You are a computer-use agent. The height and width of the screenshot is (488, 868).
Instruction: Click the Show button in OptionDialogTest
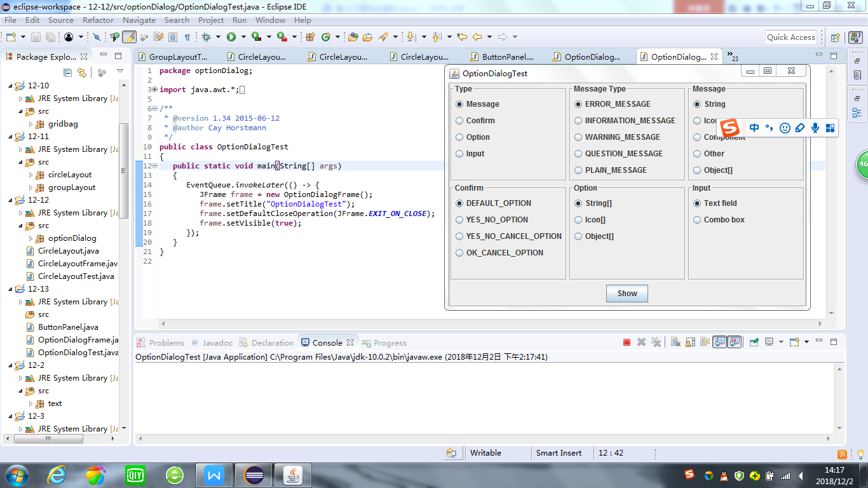click(x=627, y=294)
